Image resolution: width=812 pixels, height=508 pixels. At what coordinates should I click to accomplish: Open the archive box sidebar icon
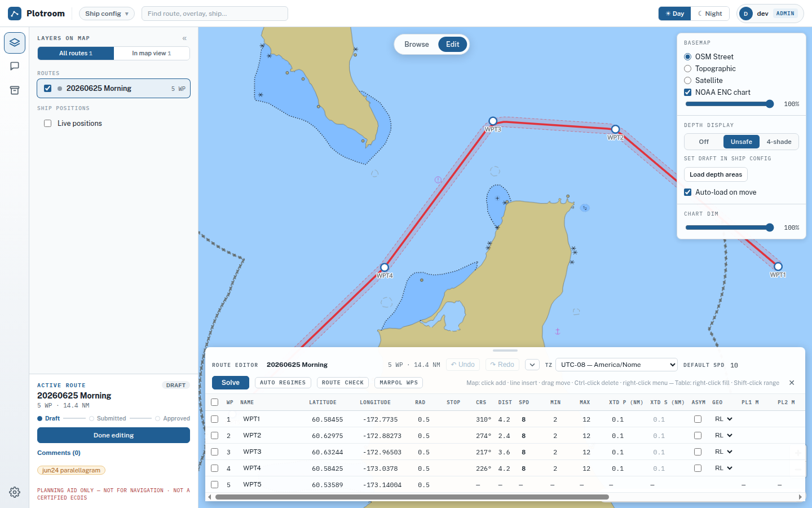coord(15,90)
